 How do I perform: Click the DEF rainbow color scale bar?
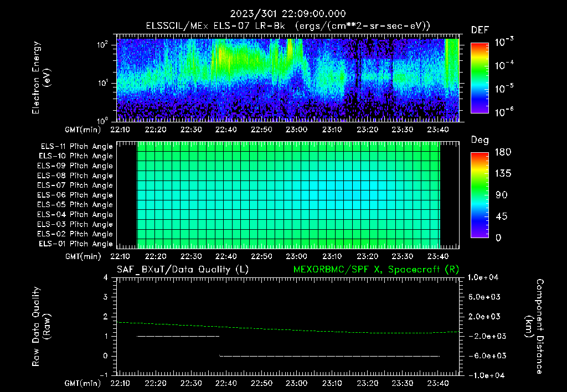(x=480, y=78)
